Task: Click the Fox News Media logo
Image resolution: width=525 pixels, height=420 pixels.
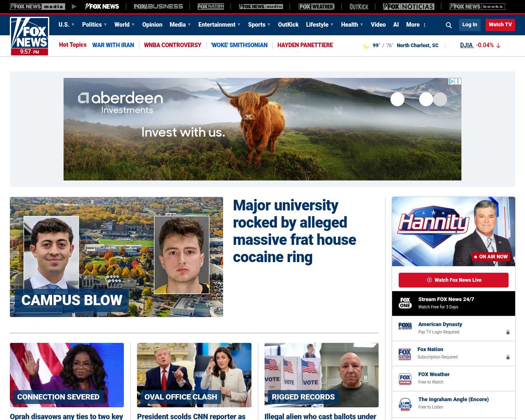Action: (37, 7)
